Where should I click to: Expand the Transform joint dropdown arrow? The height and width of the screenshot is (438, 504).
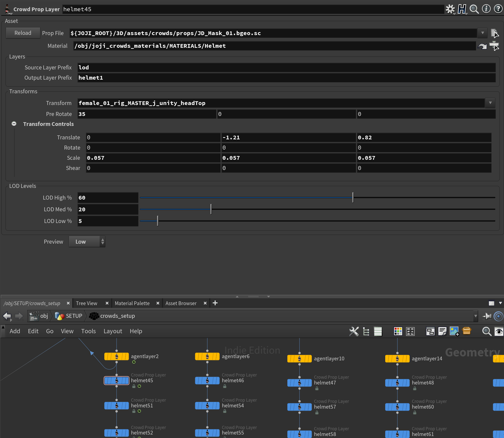(490, 103)
